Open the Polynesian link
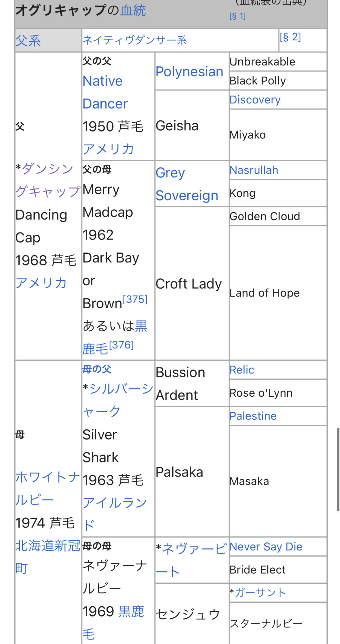Image resolution: width=340 pixels, height=644 pixels. point(189,71)
